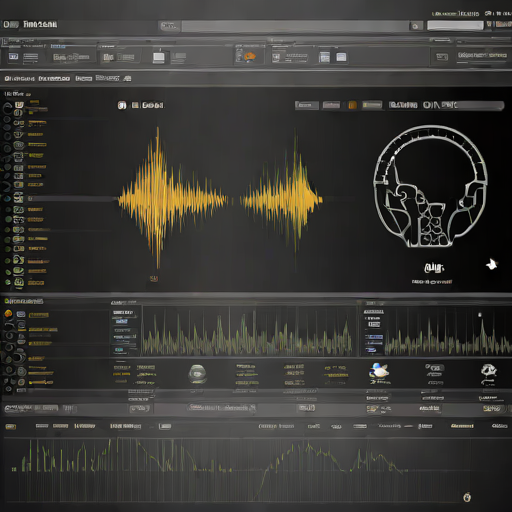Click the narrower green spectrum graph at right
The width and height of the screenshot is (512, 512).
(448, 332)
